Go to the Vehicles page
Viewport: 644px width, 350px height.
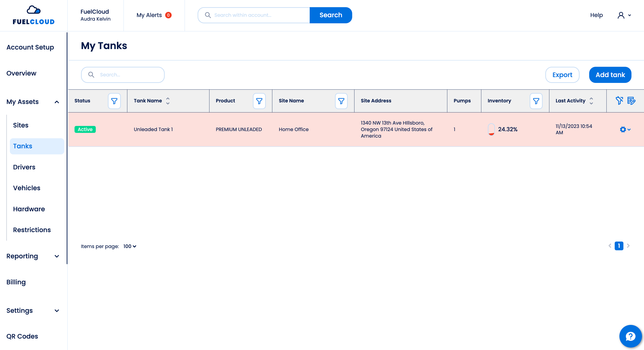coord(26,188)
